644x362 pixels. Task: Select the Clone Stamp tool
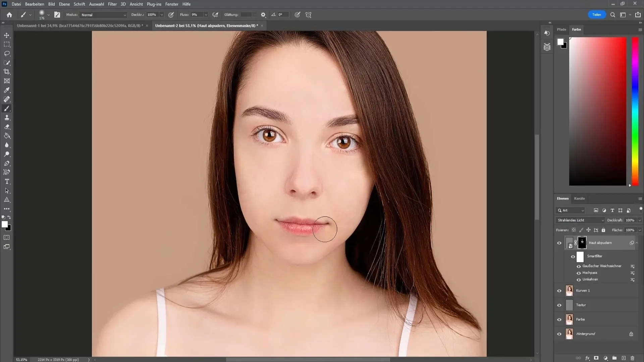click(x=7, y=118)
